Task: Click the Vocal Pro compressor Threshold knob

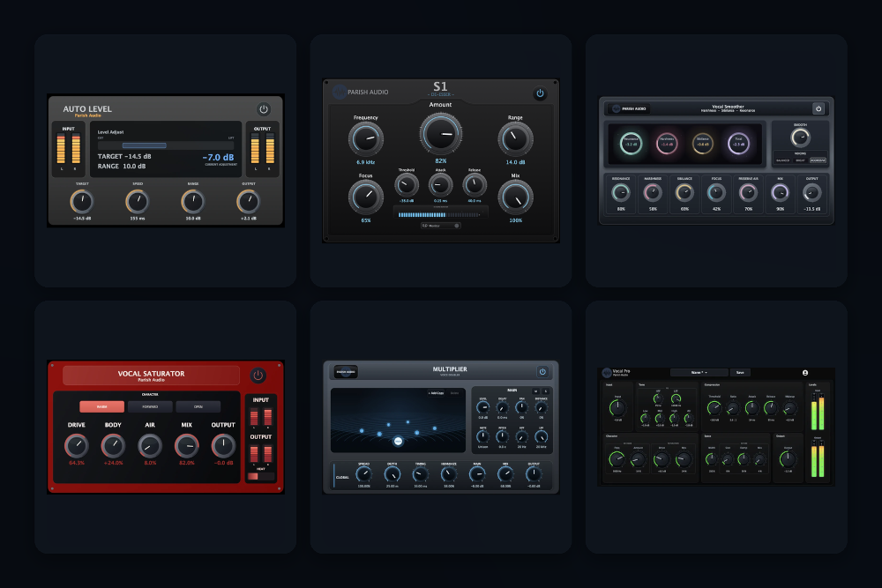Action: pyautogui.click(x=714, y=408)
